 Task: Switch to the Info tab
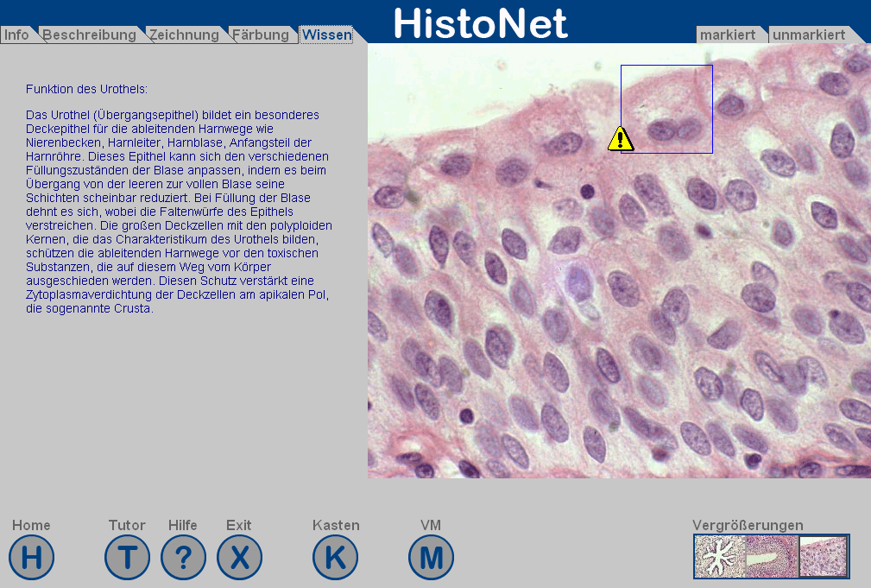click(x=16, y=35)
